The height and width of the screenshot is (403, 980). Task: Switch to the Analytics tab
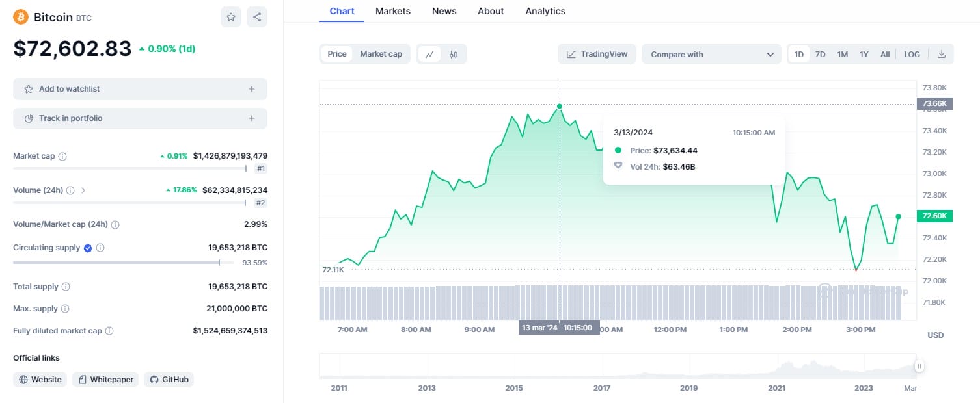click(x=545, y=11)
